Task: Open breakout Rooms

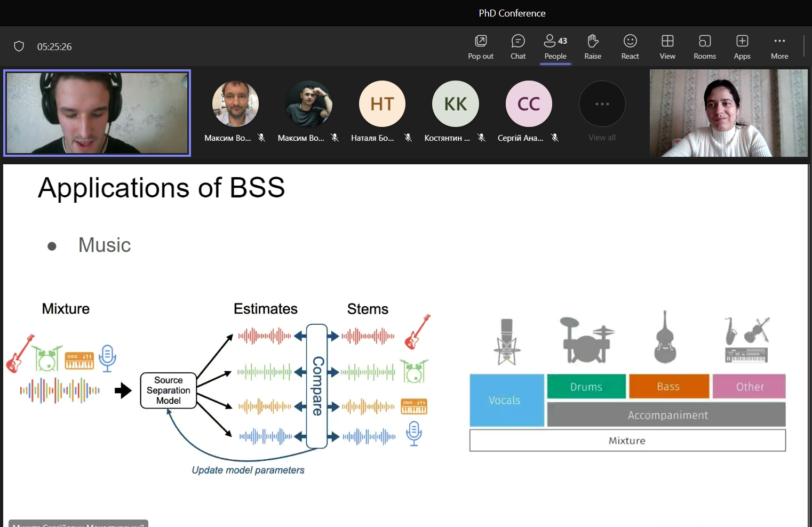Action: (x=704, y=47)
